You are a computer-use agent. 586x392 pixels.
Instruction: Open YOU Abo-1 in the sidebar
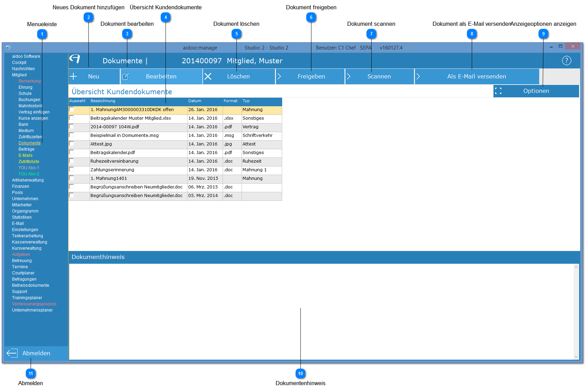coord(29,168)
